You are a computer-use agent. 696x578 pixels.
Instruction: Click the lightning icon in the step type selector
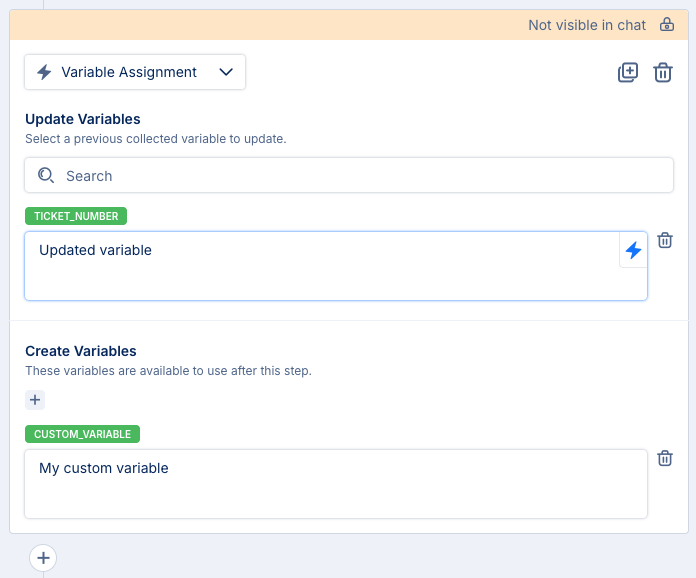(44, 72)
